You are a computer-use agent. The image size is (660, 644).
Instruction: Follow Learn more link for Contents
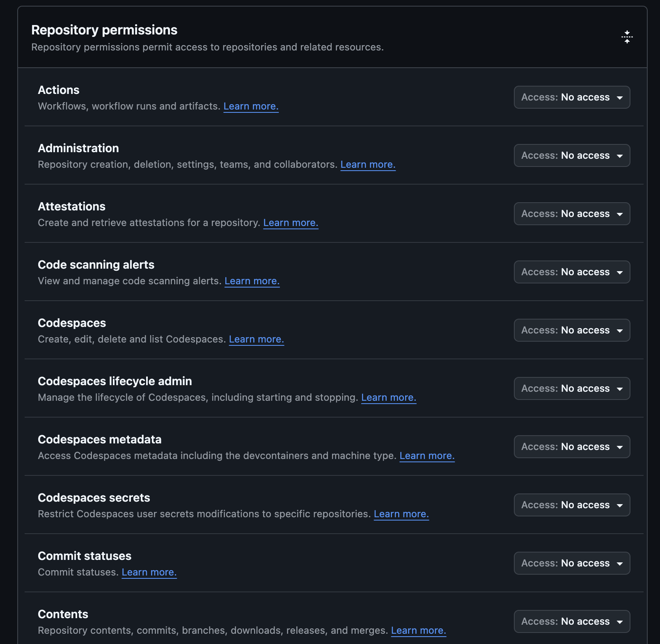418,630
